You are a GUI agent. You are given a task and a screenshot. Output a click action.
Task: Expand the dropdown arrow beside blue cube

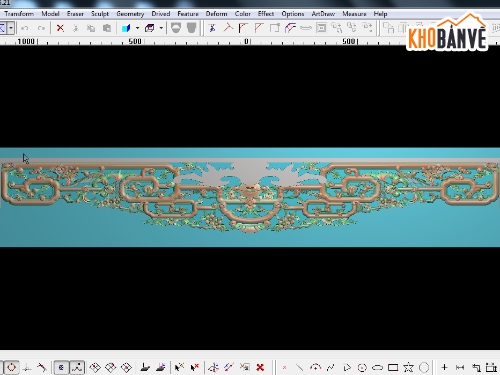coord(137,28)
